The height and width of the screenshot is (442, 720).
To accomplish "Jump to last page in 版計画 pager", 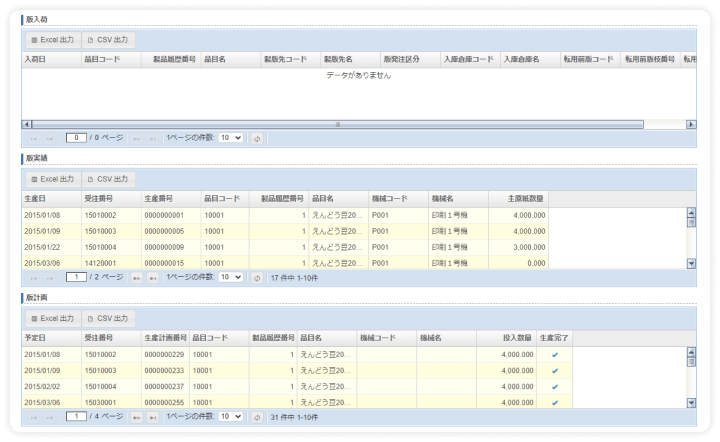I will 153,416.
